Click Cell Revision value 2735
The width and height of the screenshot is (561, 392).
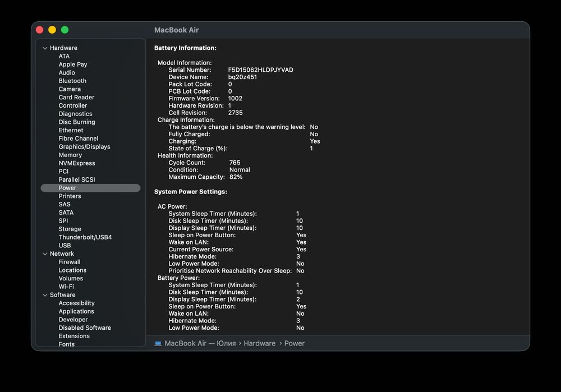pyautogui.click(x=236, y=113)
